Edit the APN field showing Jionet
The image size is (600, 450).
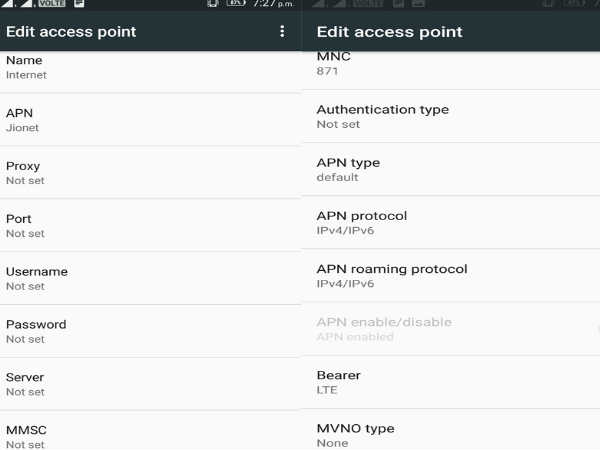tap(150, 120)
